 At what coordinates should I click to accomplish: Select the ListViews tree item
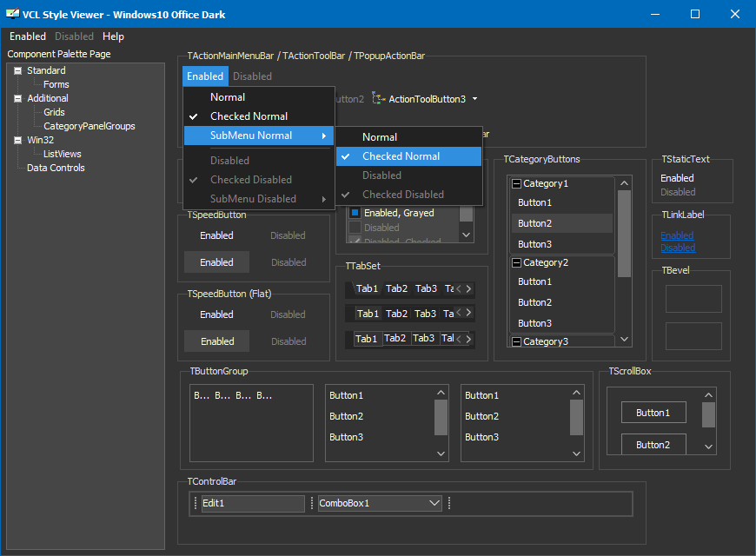click(63, 155)
